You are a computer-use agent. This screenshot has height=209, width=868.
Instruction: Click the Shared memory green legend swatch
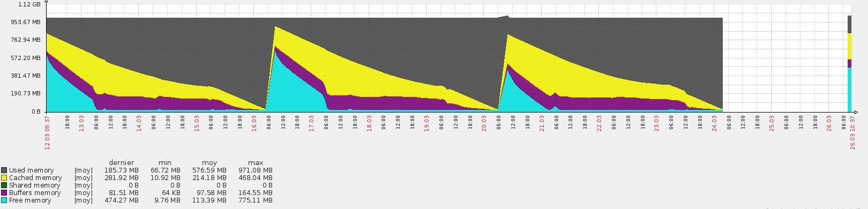pos(4,185)
